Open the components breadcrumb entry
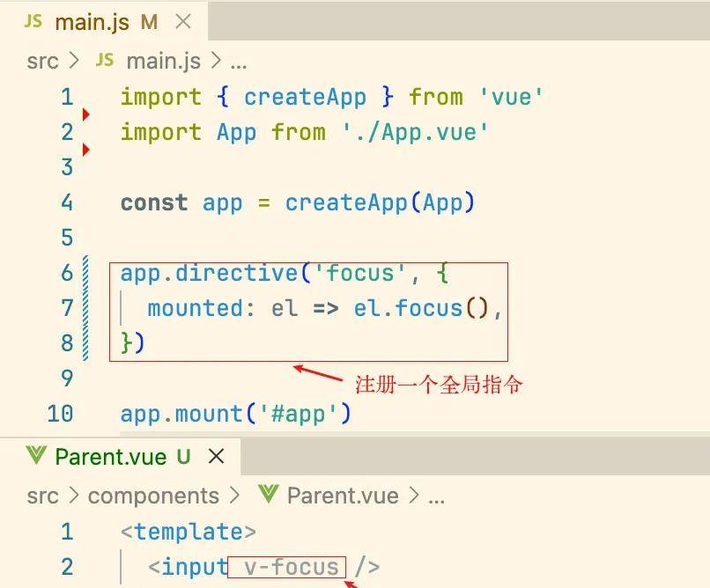710x588 pixels. 154,496
